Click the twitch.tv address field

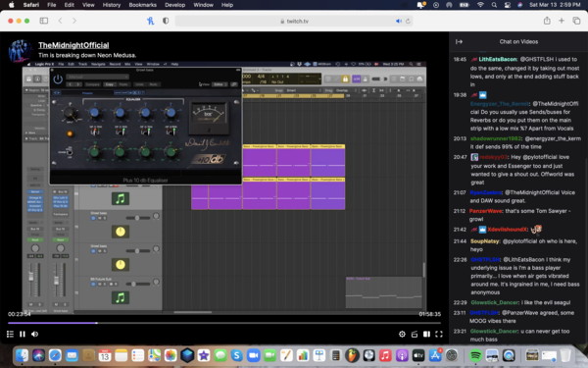[x=294, y=21]
